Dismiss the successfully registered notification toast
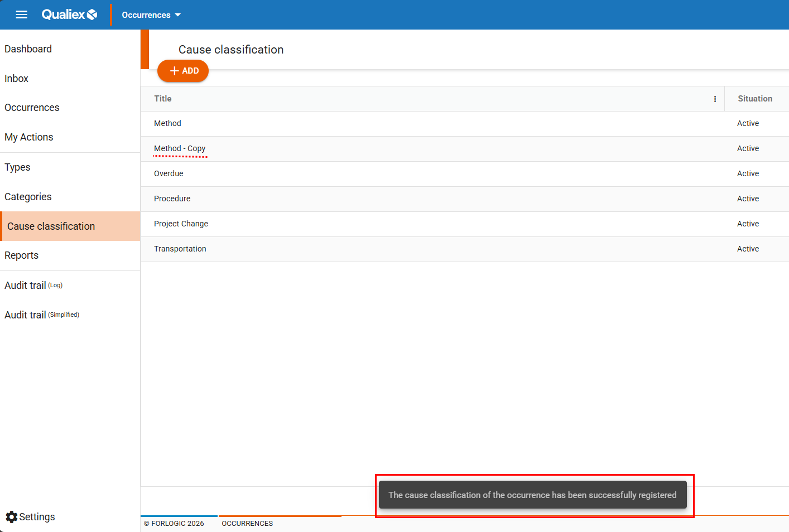Screen dimensions: 789x532 [532, 495]
